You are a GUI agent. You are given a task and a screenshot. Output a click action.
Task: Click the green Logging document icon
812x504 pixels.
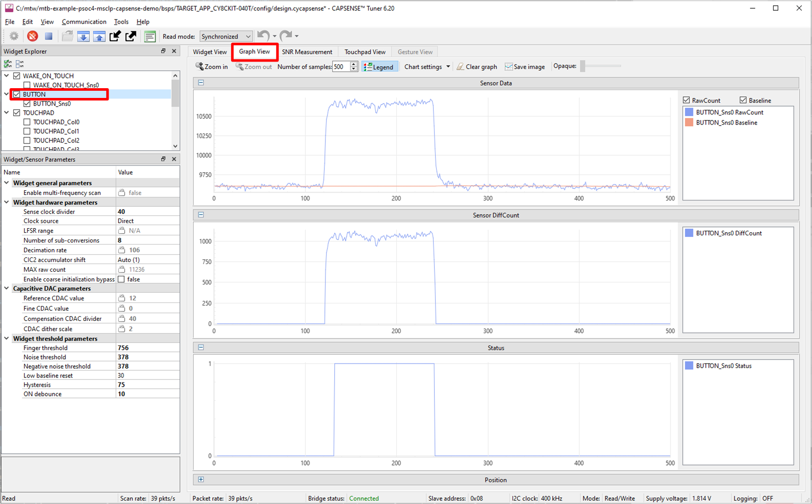coord(150,36)
